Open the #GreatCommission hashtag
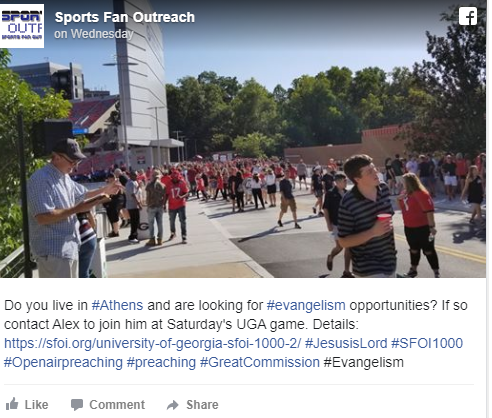Image resolution: width=492 pixels, height=418 pixels. tap(260, 362)
